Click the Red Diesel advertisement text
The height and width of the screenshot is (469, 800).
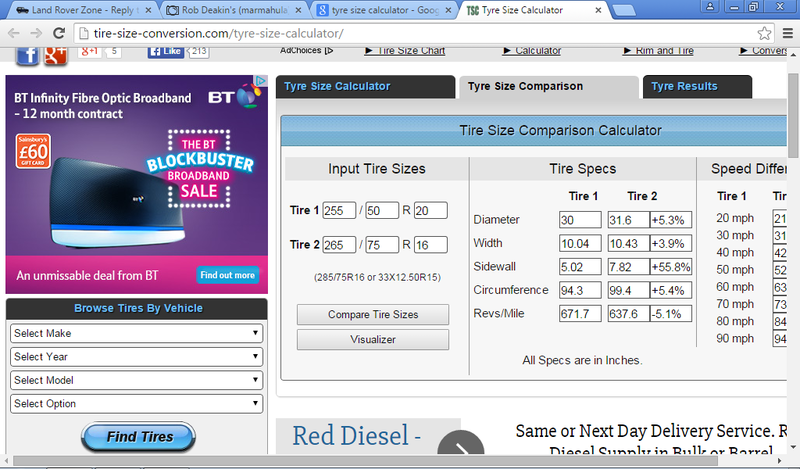click(356, 436)
